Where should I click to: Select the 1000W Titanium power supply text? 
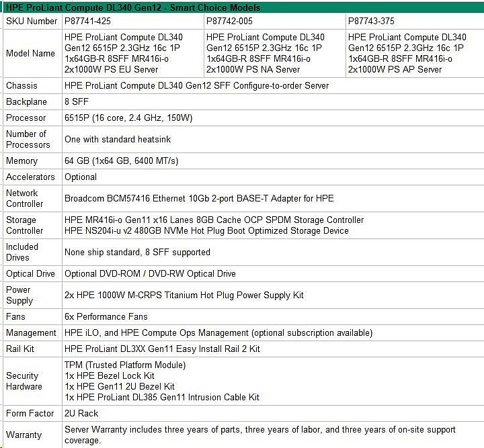click(184, 295)
